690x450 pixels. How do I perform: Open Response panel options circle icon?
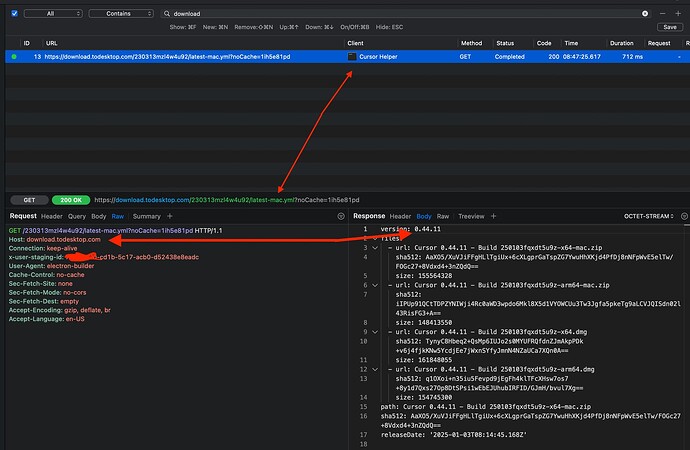(x=684, y=216)
